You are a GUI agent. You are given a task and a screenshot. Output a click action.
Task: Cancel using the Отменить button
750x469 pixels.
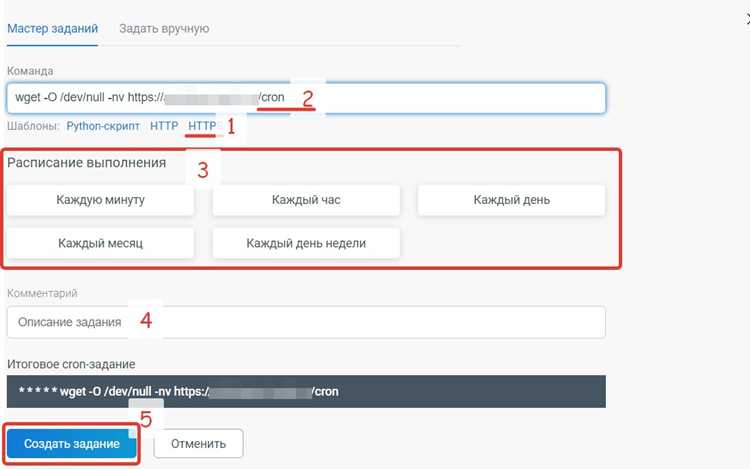199,444
